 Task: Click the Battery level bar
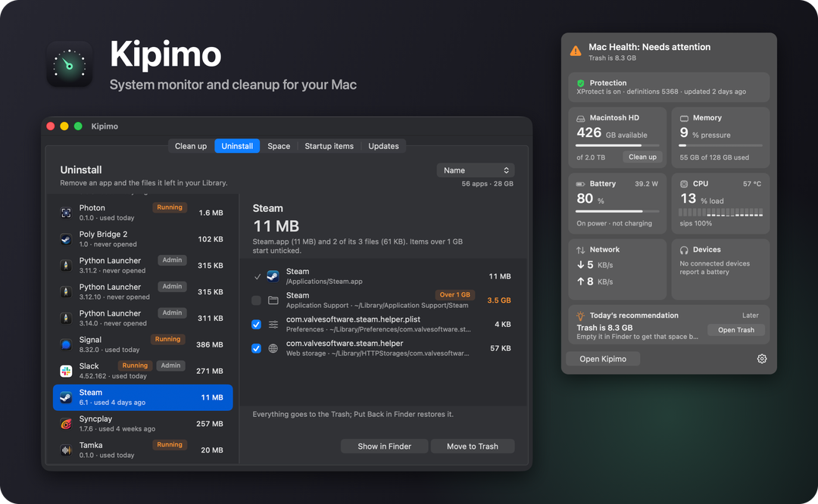click(617, 211)
